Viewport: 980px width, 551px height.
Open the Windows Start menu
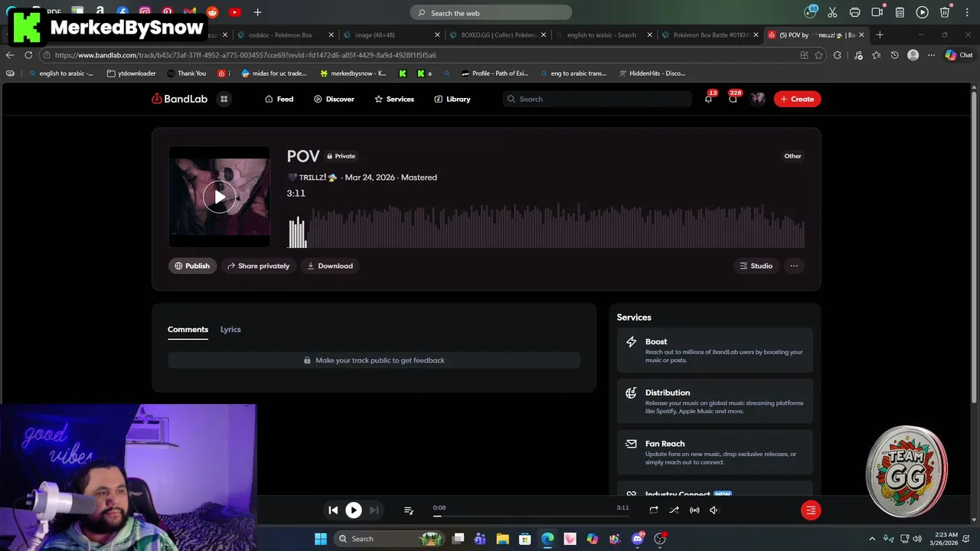[321, 539]
